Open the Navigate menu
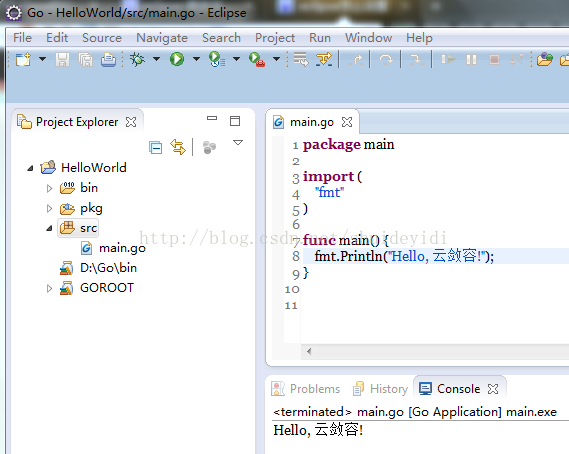 162,38
